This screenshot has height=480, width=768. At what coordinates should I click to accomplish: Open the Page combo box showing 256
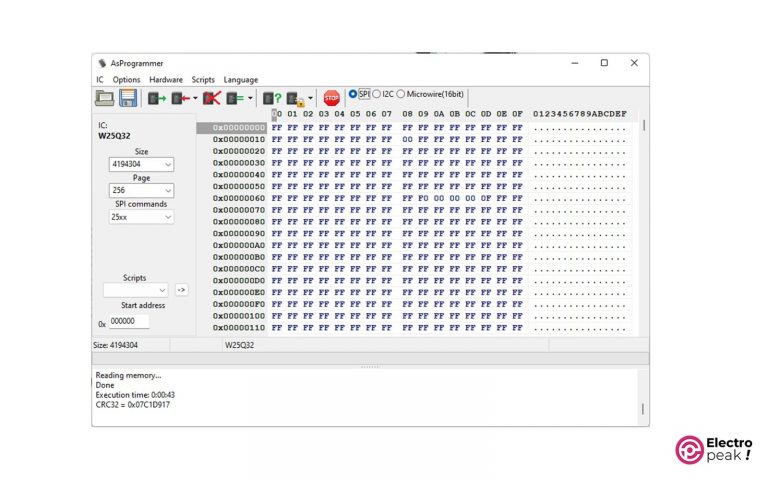point(141,190)
